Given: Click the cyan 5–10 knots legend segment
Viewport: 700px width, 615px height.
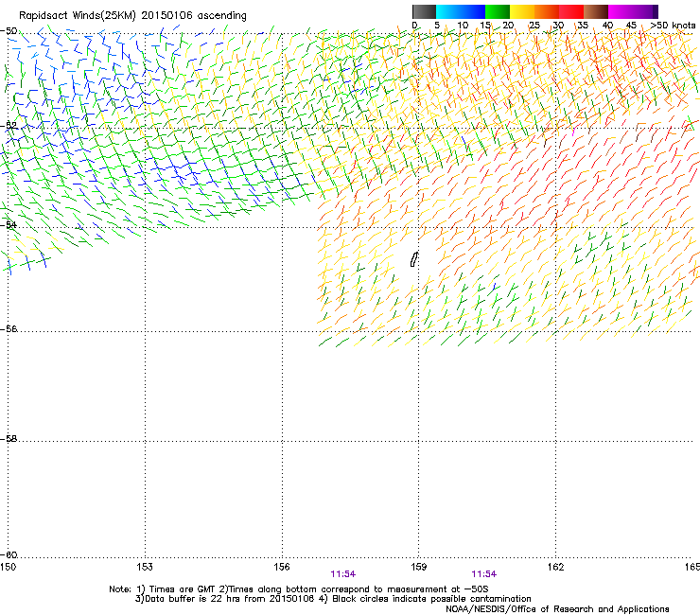Looking at the screenshot, I should click(x=448, y=11).
